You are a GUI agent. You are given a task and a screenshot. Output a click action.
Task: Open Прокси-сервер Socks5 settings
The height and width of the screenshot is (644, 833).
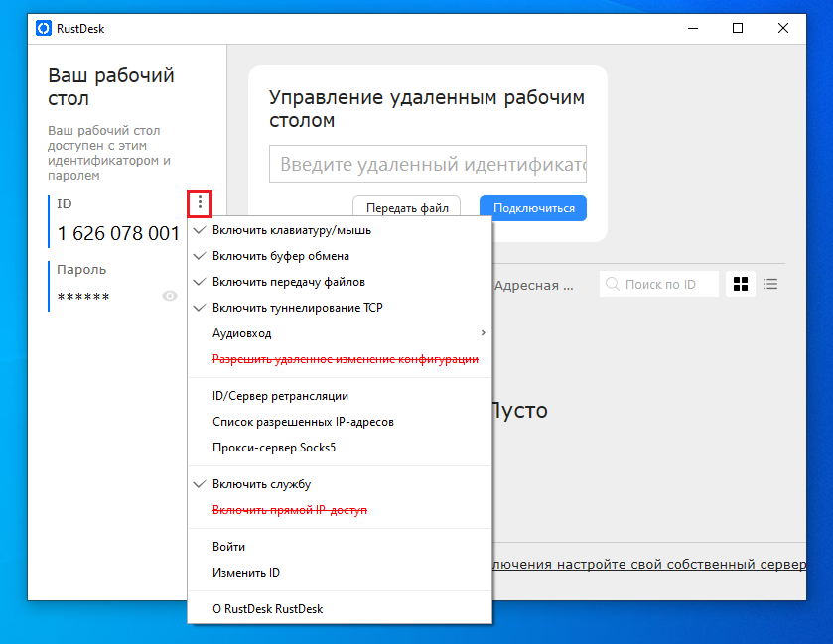(340, 448)
